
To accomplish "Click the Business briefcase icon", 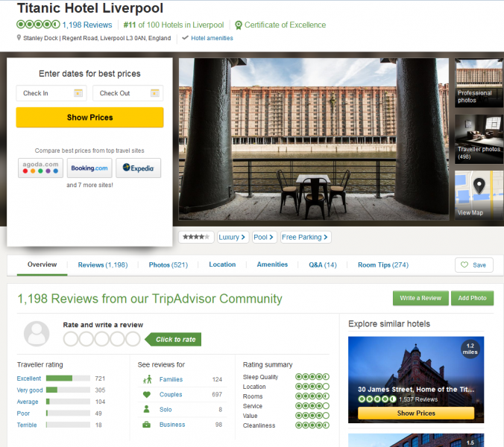I will pyautogui.click(x=147, y=425).
